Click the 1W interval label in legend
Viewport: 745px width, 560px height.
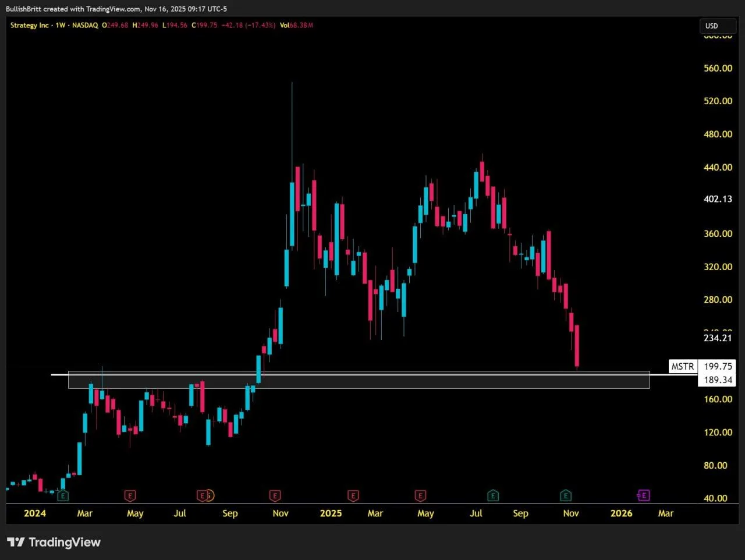tap(61, 26)
